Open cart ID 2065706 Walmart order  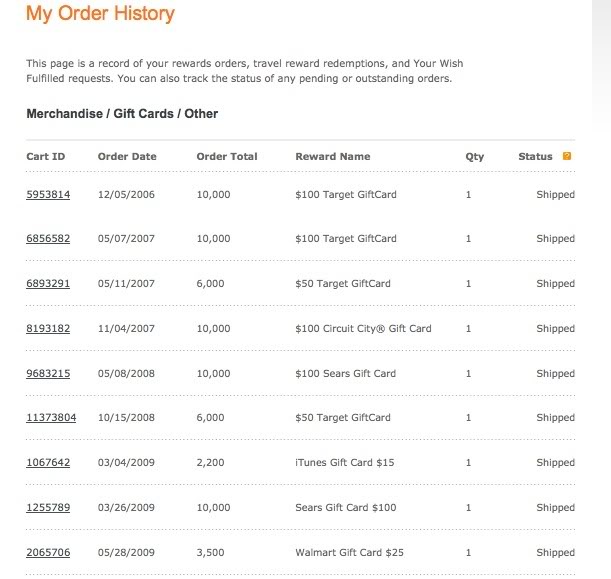(x=48, y=553)
